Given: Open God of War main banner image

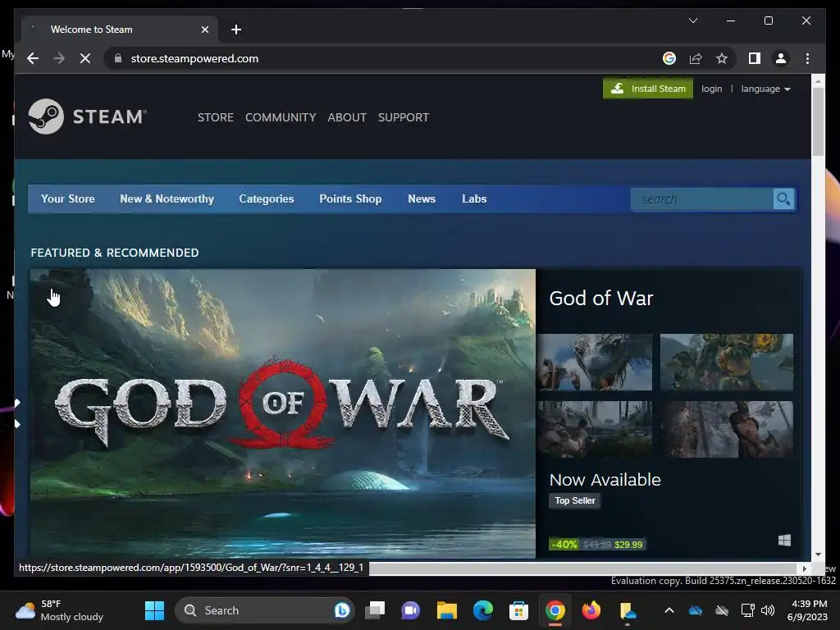Looking at the screenshot, I should click(283, 413).
